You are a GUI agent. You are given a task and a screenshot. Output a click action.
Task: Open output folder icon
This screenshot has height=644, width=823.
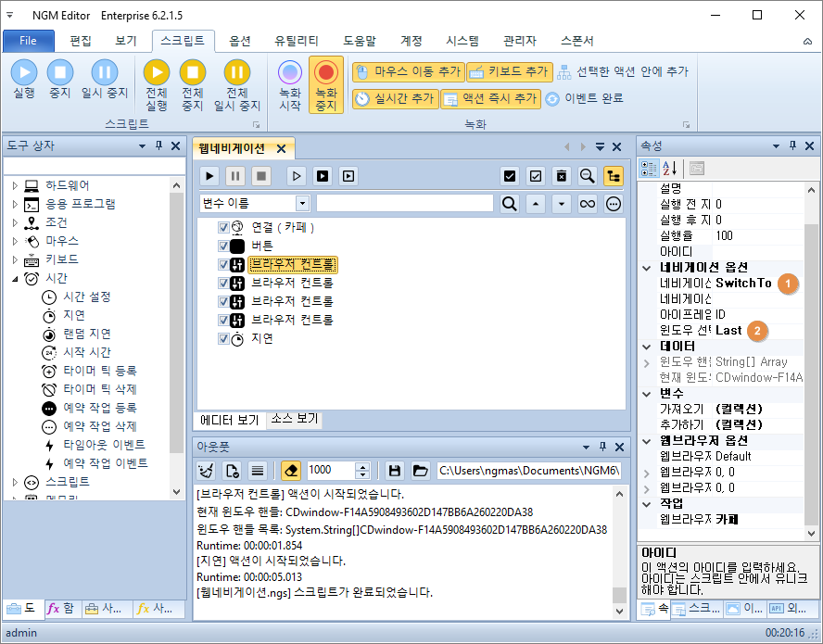421,471
